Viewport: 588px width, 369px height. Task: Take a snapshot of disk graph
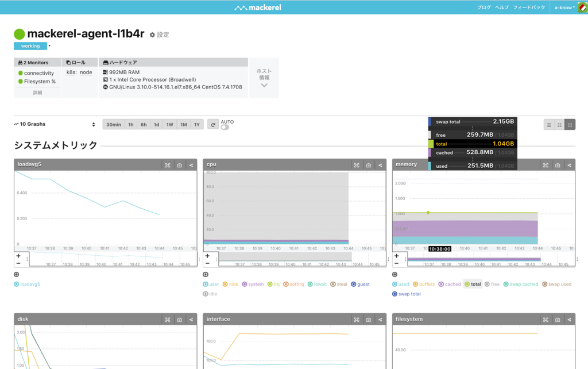(x=180, y=320)
